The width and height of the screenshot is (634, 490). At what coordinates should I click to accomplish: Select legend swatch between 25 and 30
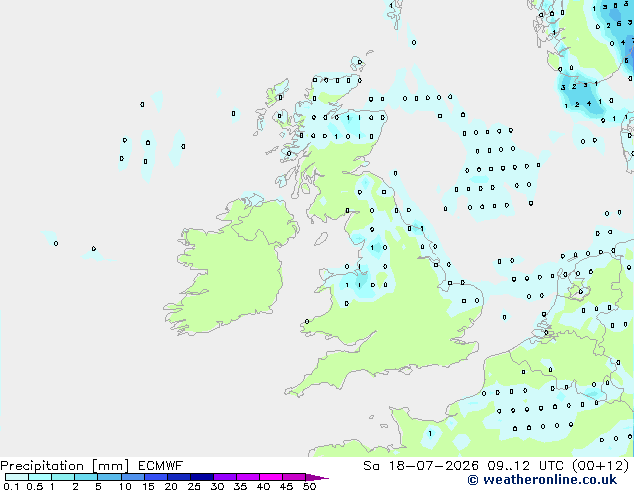point(201,477)
